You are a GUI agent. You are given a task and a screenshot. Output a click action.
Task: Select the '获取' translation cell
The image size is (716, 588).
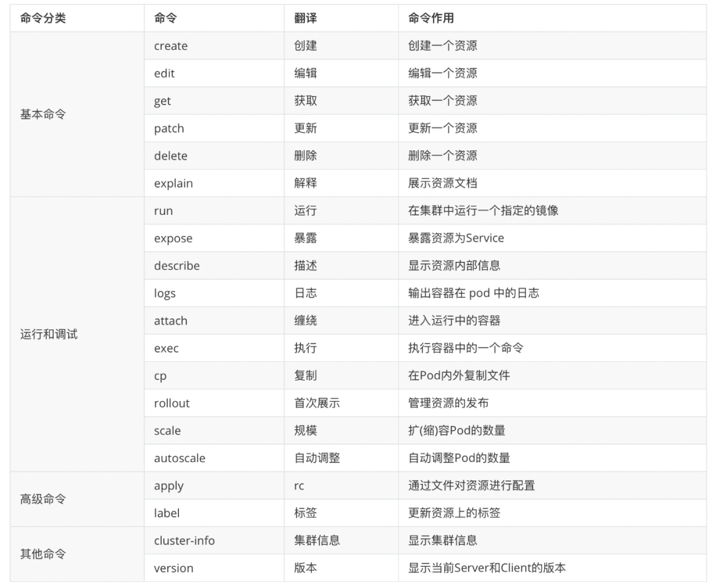coord(341,101)
